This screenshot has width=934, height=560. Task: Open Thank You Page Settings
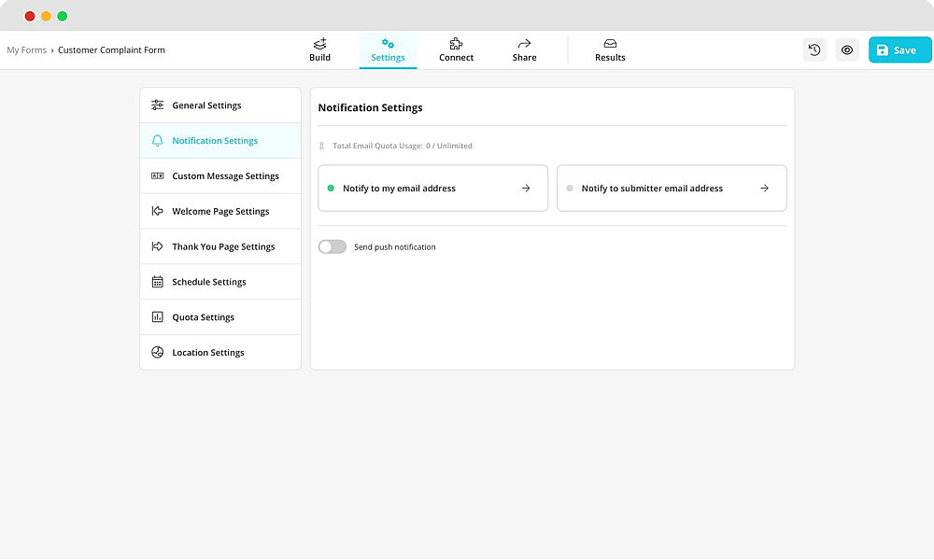coord(220,246)
